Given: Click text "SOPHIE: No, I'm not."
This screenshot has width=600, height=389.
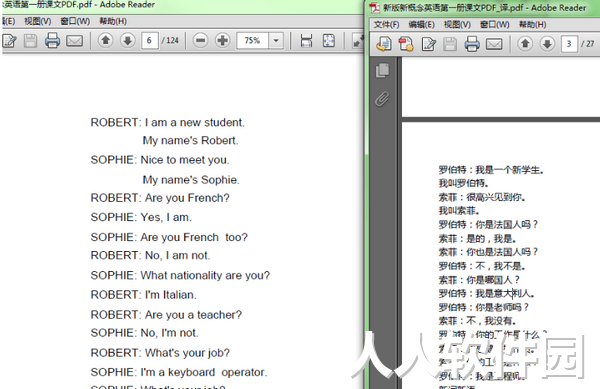Looking at the screenshot, I should (145, 333).
